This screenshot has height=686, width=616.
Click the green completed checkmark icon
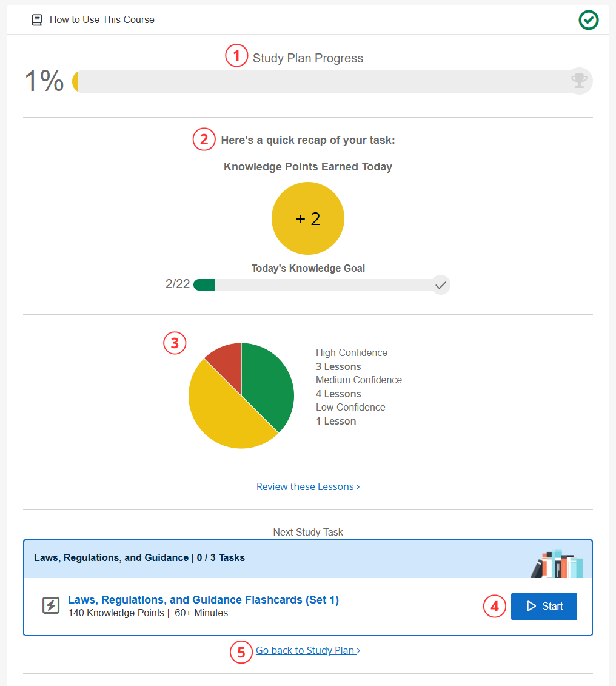pyautogui.click(x=588, y=20)
